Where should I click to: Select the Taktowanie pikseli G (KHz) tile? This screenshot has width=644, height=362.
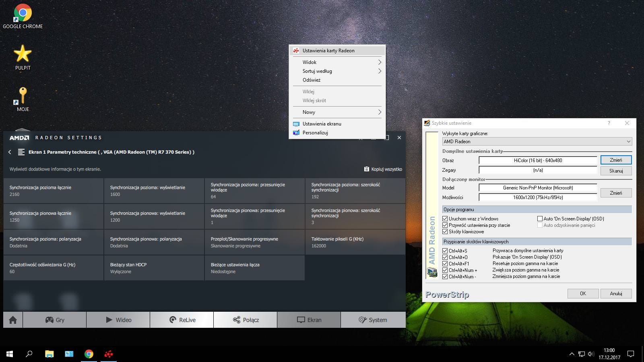[355, 242]
